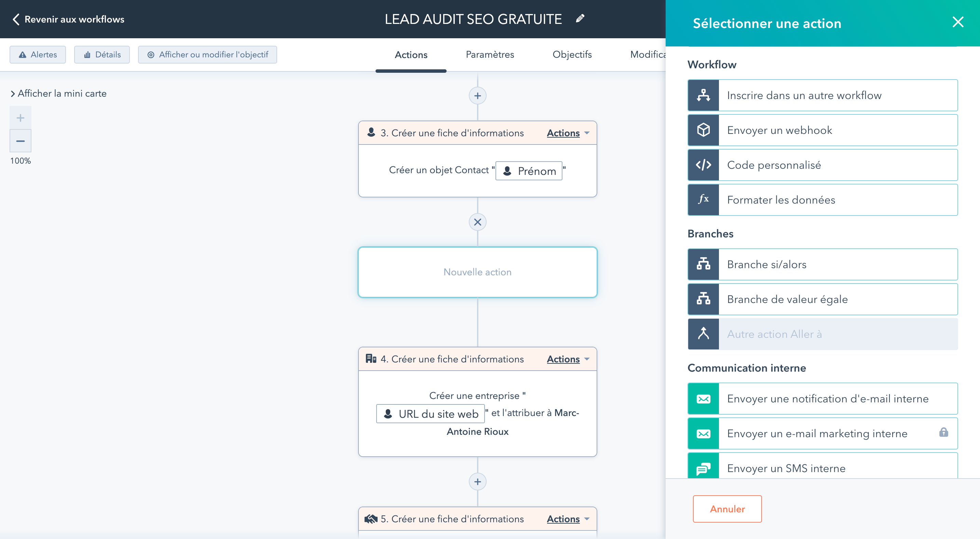Viewport: 980px width, 539px height.
Task: Open the Actions dropdown on step 4
Action: pos(567,359)
